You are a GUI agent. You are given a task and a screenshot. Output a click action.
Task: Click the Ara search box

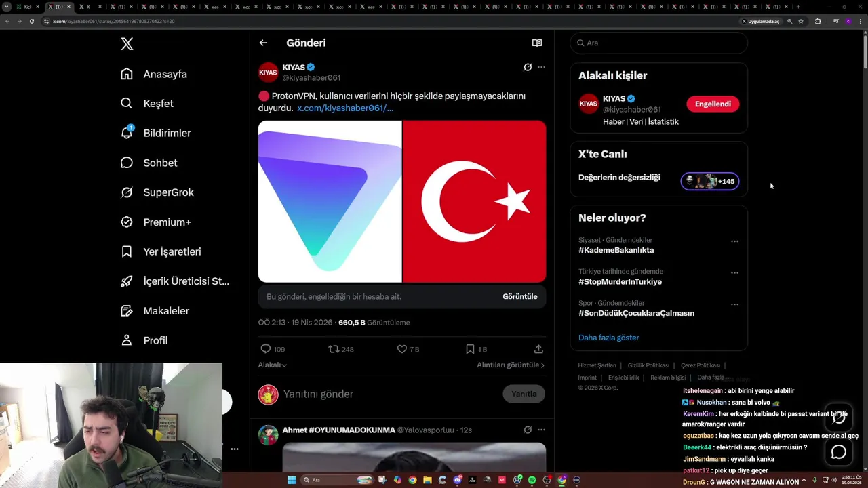tap(659, 43)
